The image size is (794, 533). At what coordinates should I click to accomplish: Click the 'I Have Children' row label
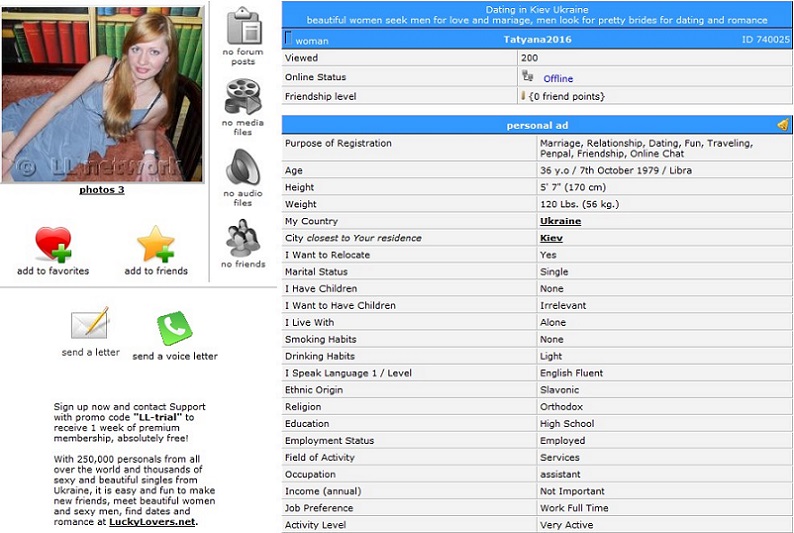[321, 289]
